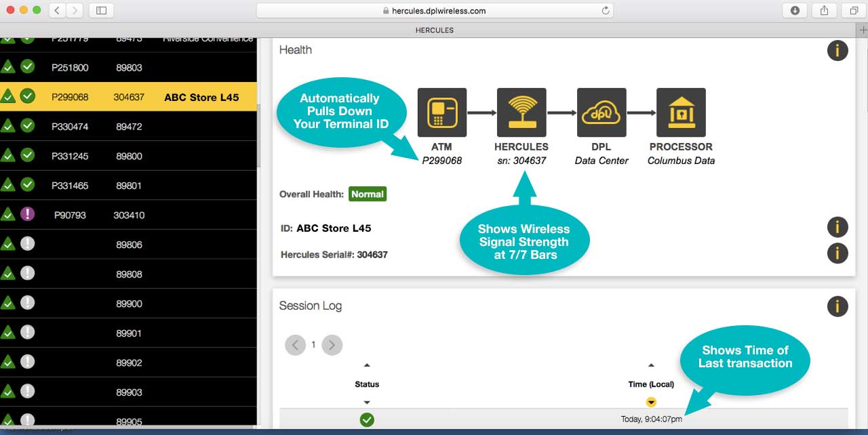This screenshot has width=868, height=435.
Task: Open a new Safari tab with plus
Action: click(x=863, y=30)
